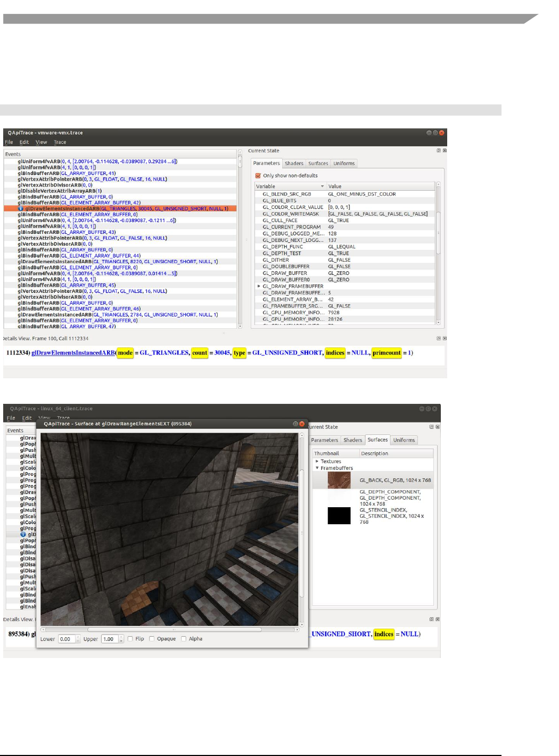This screenshot has height=756, width=559.
Task: Select the black GL_STENCIL_INDEX thumbnail
Action: (x=339, y=516)
